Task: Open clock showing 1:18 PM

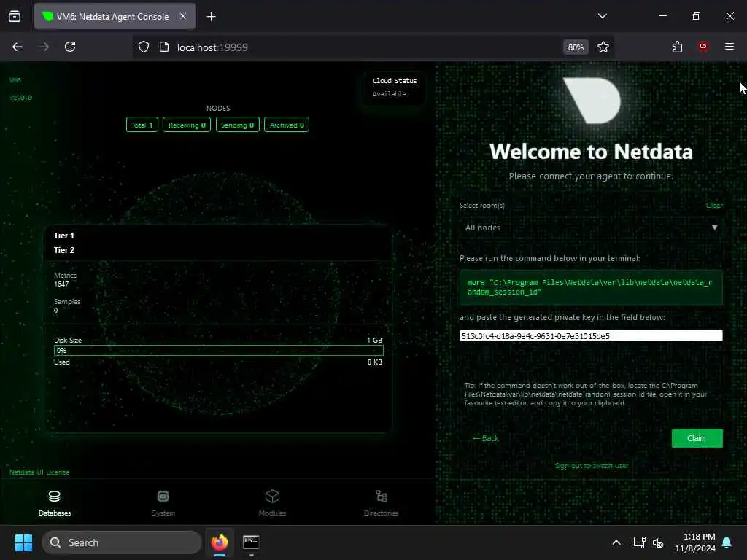Action: (x=694, y=542)
